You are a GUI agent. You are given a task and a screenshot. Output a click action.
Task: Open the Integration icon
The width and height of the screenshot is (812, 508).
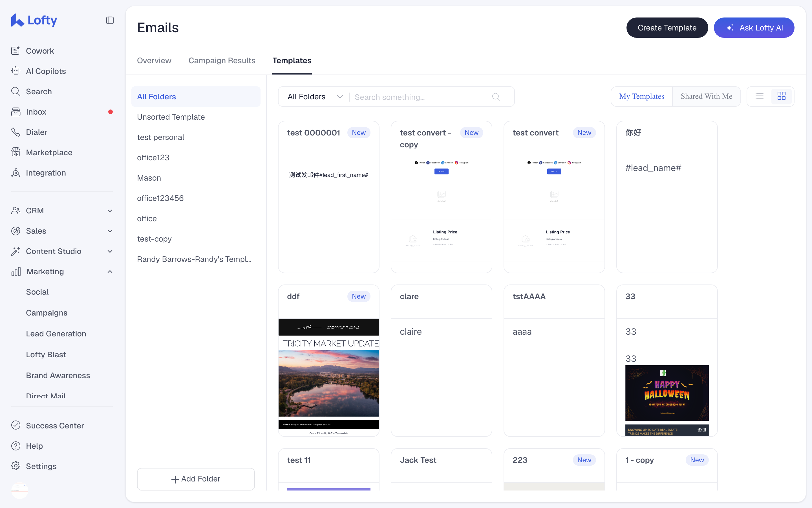tap(16, 173)
